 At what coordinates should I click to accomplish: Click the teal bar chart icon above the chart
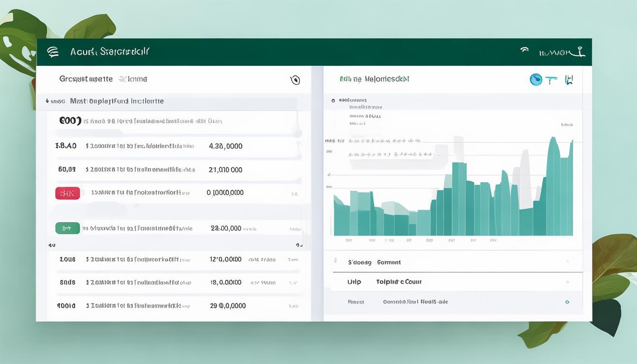point(569,80)
